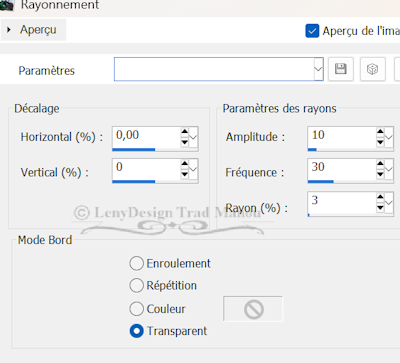Image resolution: width=400 pixels, height=363 pixels.
Task: Open the Horizontal (%) slider dropdown arrow
Action: [x=193, y=137]
